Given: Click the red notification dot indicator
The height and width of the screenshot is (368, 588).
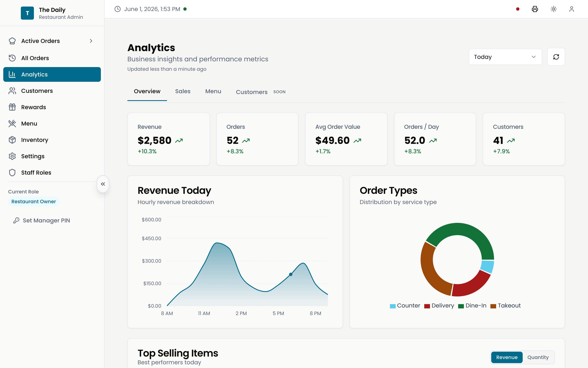Looking at the screenshot, I should (x=518, y=9).
